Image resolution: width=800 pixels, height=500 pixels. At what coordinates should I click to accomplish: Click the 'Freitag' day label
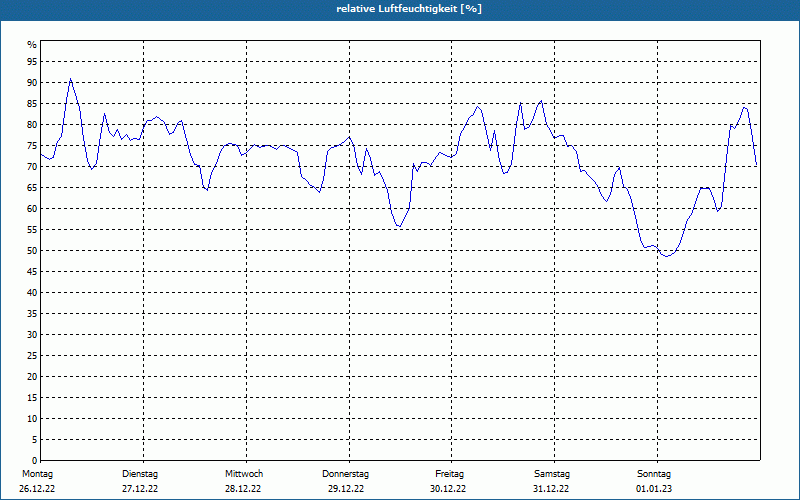pos(449,474)
